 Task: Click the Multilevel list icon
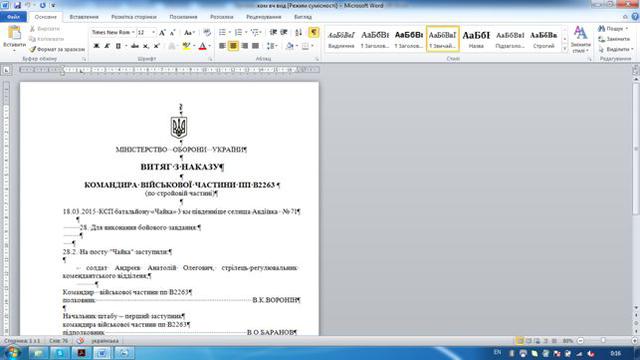pyautogui.click(x=255, y=32)
